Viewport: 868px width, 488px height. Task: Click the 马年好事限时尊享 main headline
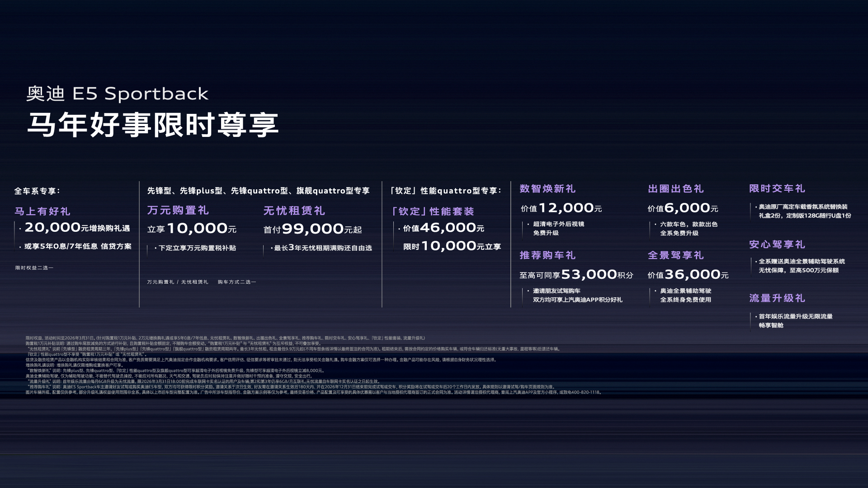click(153, 125)
